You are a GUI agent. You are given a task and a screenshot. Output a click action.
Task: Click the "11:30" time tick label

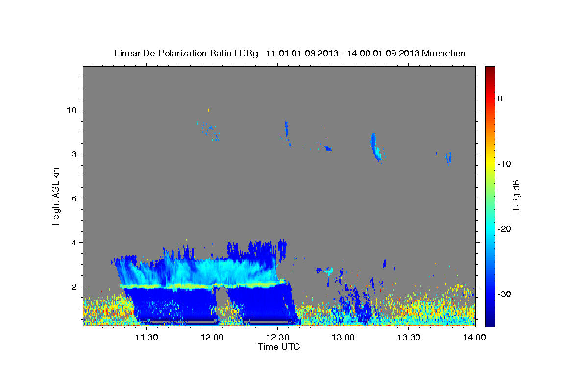click(146, 337)
